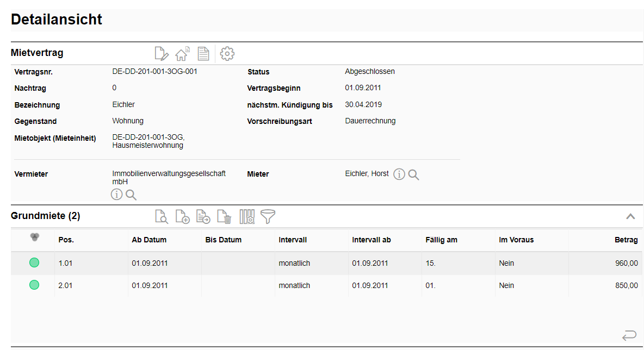Click the Ab Datum column header
This screenshot has height=350, width=644.
(149, 240)
